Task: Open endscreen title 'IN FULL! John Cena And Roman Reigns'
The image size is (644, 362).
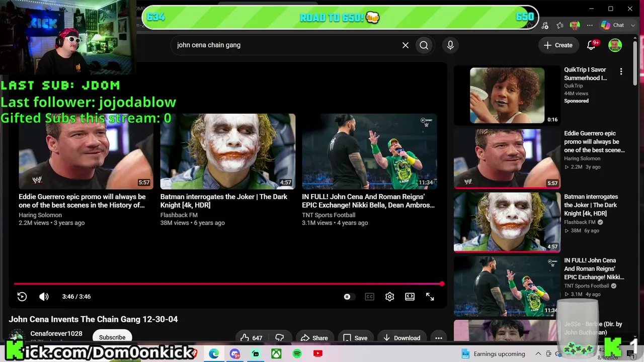Action: 368,201
